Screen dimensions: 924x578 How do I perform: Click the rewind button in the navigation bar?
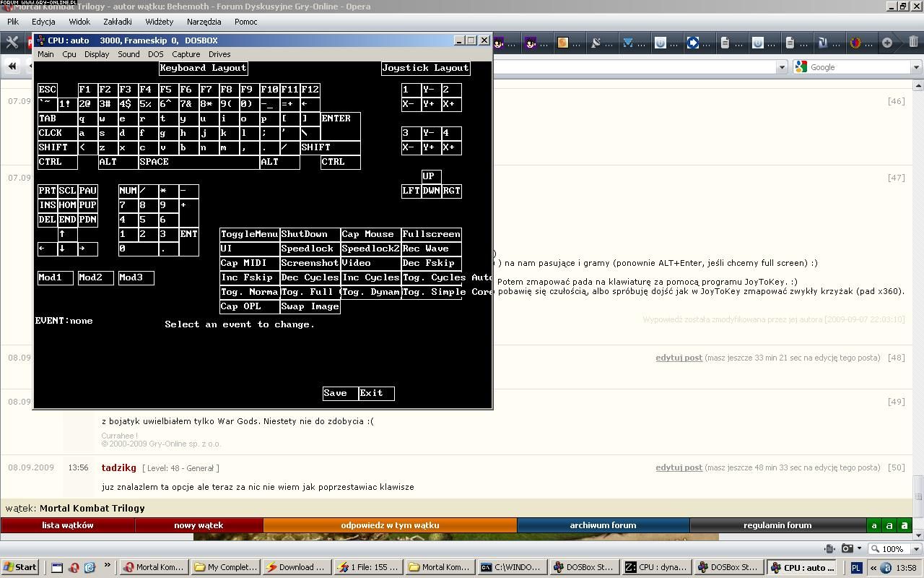click(12, 66)
